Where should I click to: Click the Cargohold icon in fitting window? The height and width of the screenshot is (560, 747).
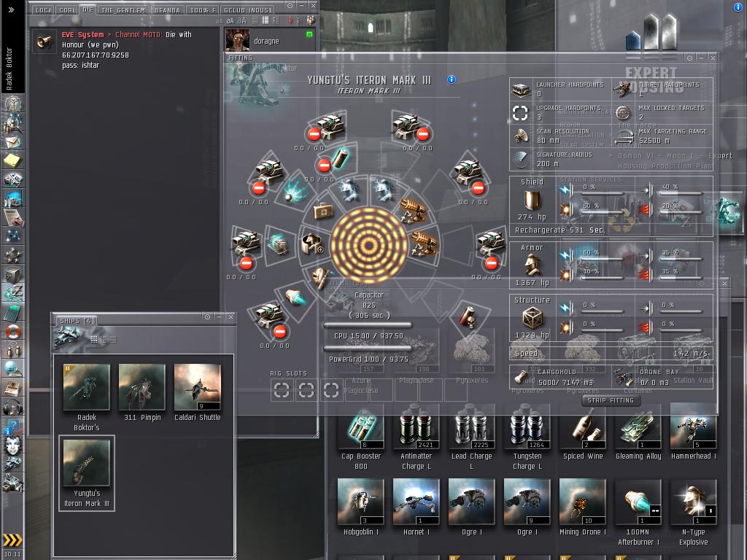[x=522, y=377]
